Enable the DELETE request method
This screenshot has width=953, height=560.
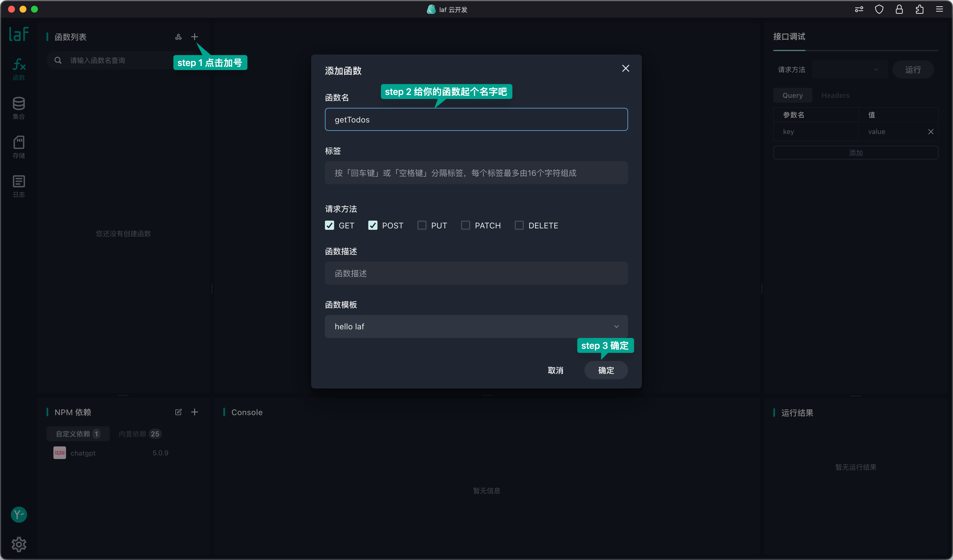click(519, 225)
